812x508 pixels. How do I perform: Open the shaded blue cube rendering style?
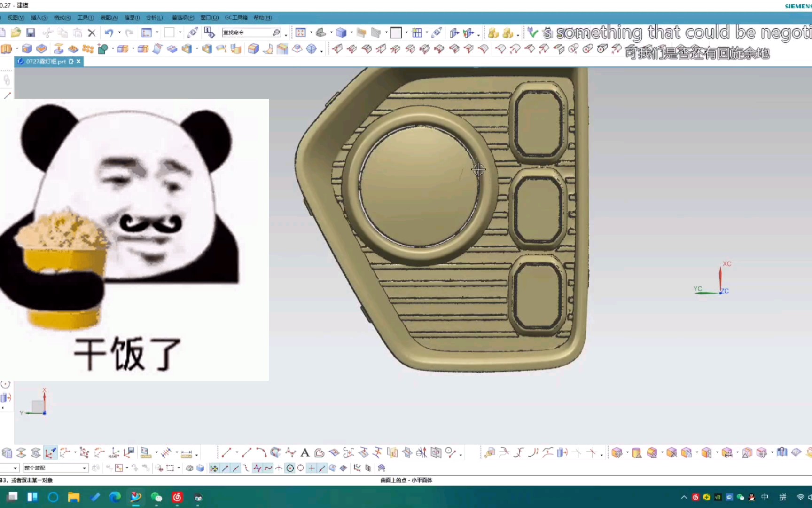(x=341, y=32)
